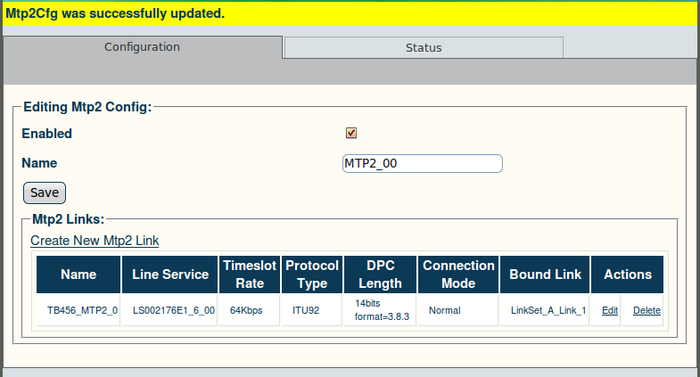Select the Name column header
Screen dimensions: 700x377
pos(79,274)
